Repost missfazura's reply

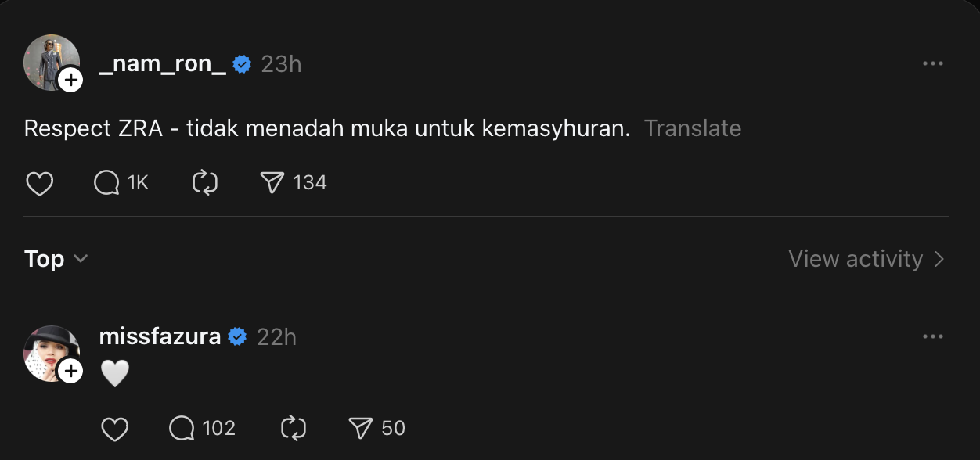pyautogui.click(x=293, y=429)
